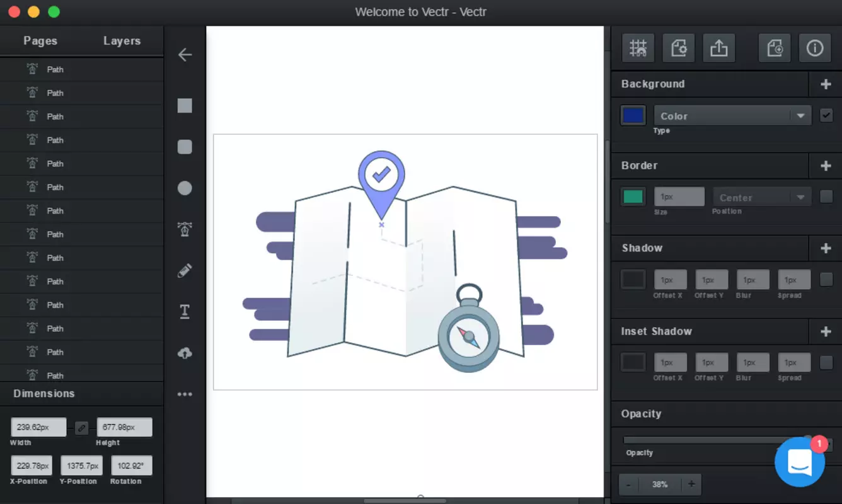Image resolution: width=842 pixels, height=504 pixels.
Task: Open the Shadow color swatch
Action: coord(633,279)
